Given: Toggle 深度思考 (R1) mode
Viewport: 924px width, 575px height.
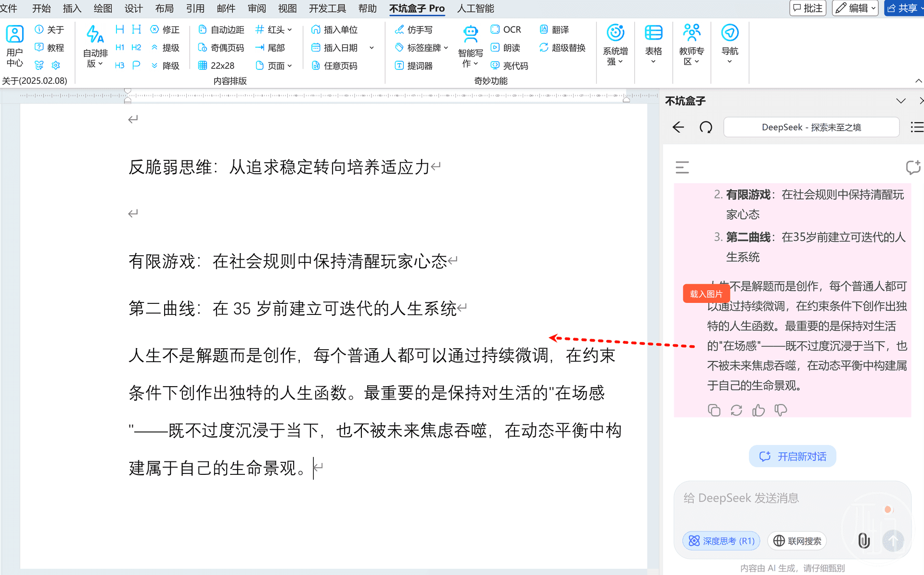Looking at the screenshot, I should (x=721, y=541).
